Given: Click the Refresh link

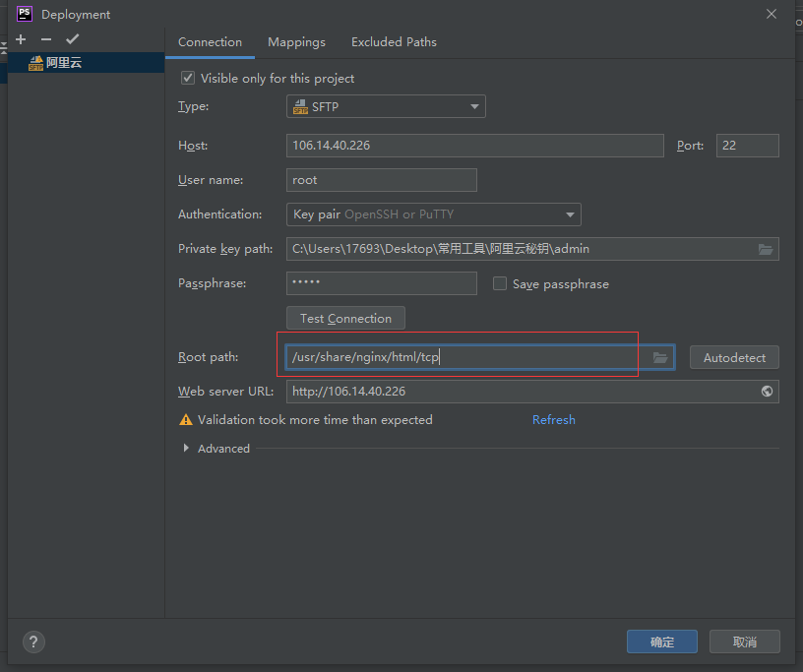Looking at the screenshot, I should 554,420.
